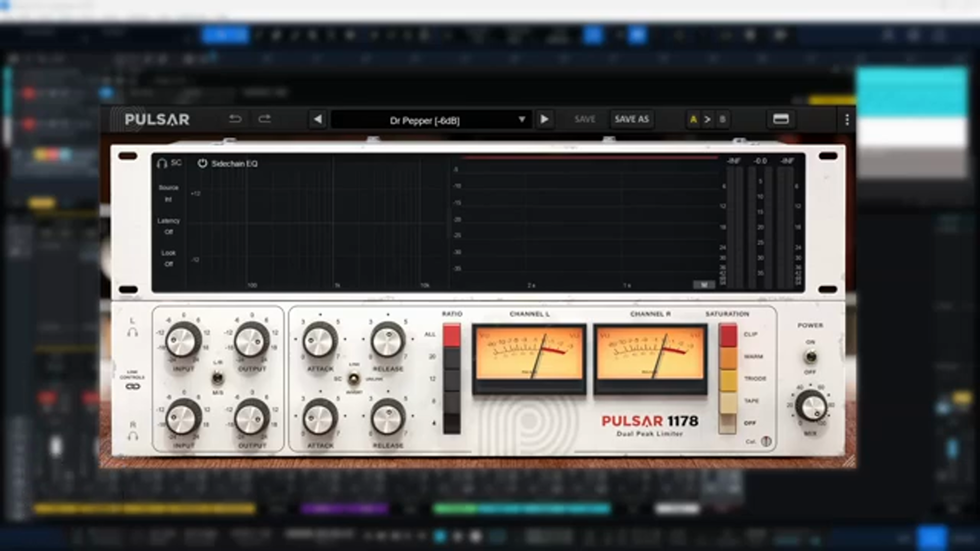Screen dimensions: 980x551
Task: Solo the R channel with its headphone icon
Action: 133,436
